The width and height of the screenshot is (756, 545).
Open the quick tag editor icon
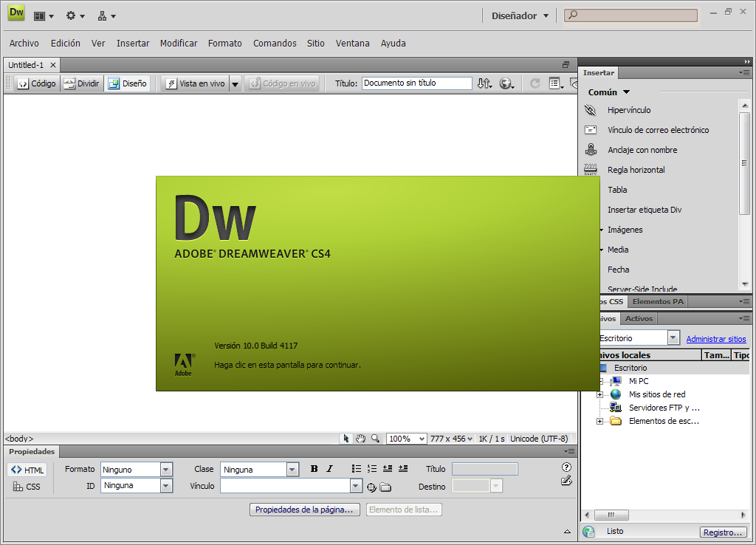566,480
